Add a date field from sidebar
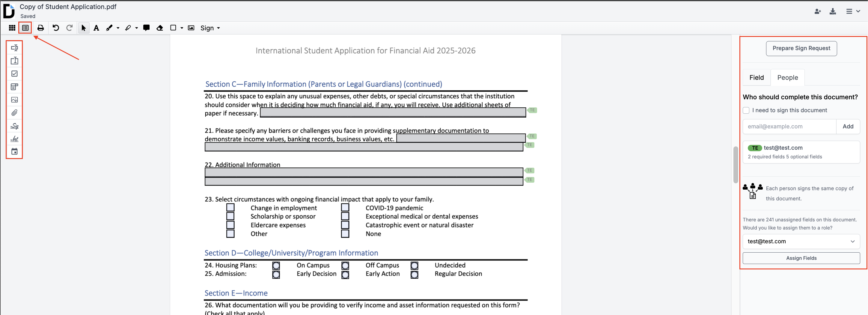This screenshot has width=868, height=315. (14, 151)
